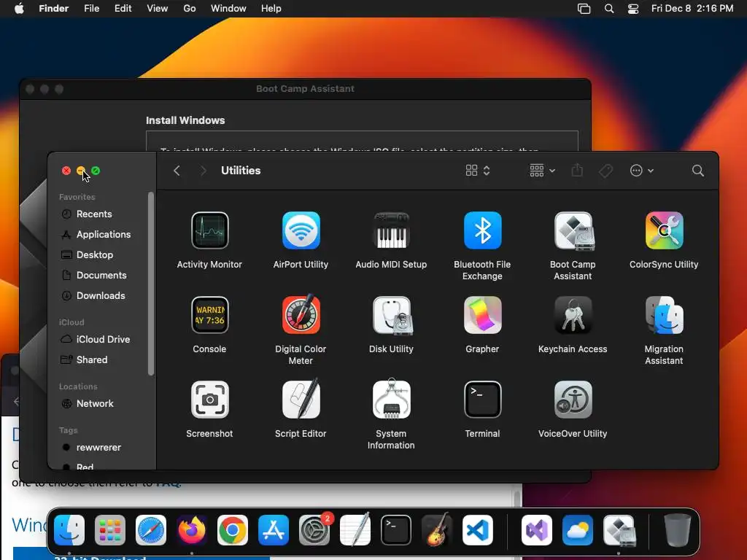Open the Group By dropdown
The height and width of the screenshot is (560, 747).
tap(542, 171)
